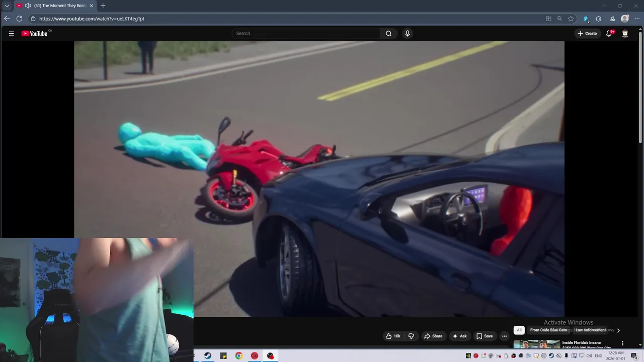Switch input language ENG indicator
644x362 pixels.
599,356
